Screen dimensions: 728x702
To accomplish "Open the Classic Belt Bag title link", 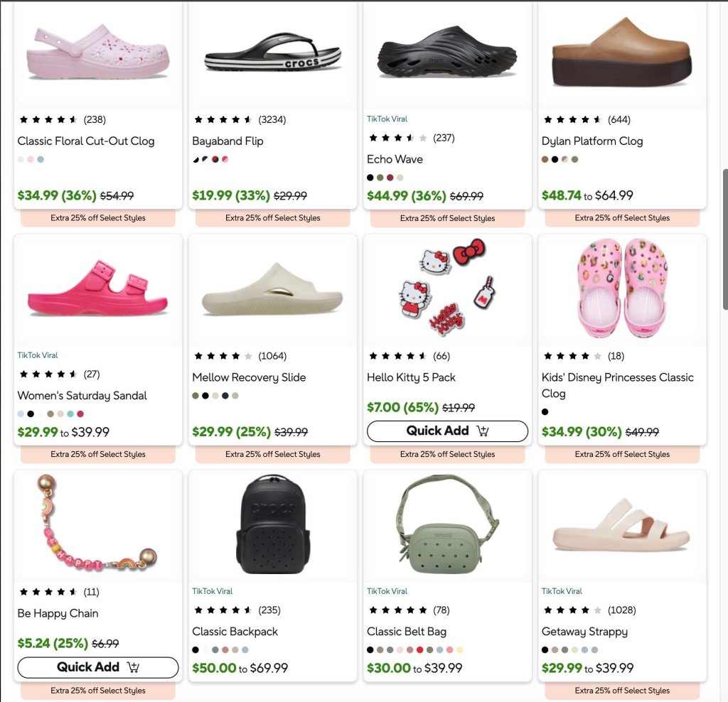I will click(x=406, y=632).
